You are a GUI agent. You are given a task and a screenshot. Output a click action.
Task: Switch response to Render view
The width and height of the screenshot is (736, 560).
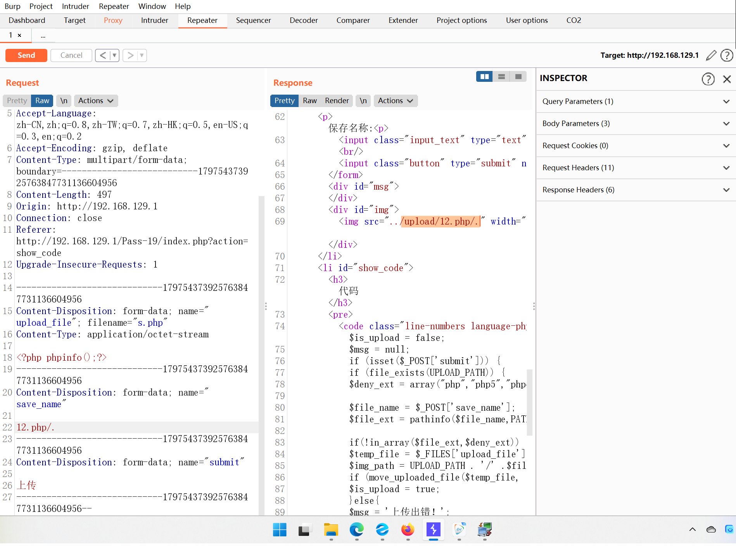point(337,101)
